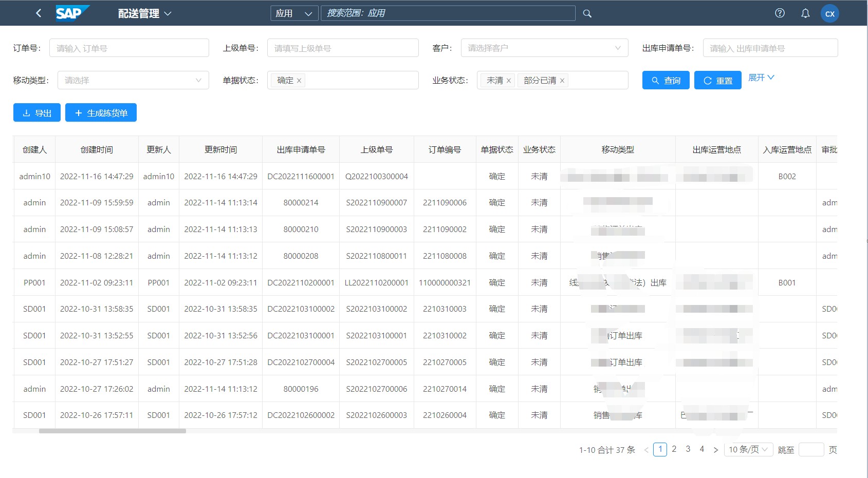Remove the 未清 tag from 业务状态
Image resolution: width=868 pixels, height=478 pixels.
click(x=509, y=81)
